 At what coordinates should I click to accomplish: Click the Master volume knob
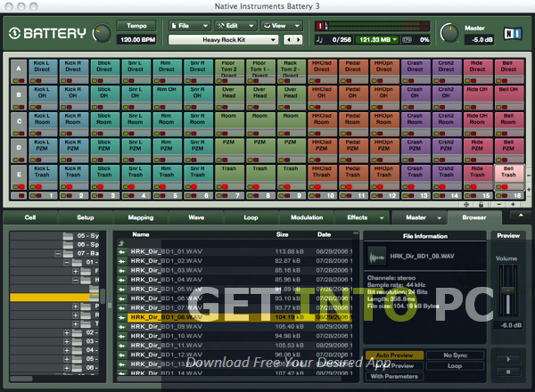(x=450, y=33)
